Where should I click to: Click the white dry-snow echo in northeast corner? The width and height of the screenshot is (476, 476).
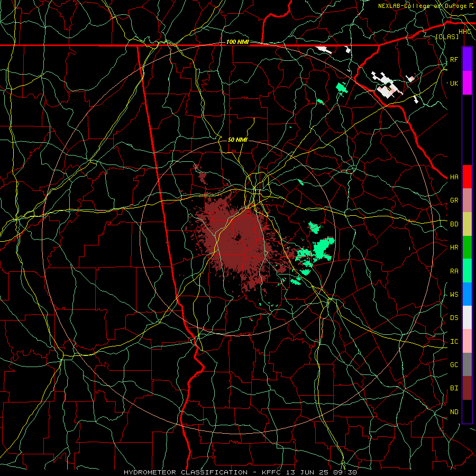click(x=386, y=85)
